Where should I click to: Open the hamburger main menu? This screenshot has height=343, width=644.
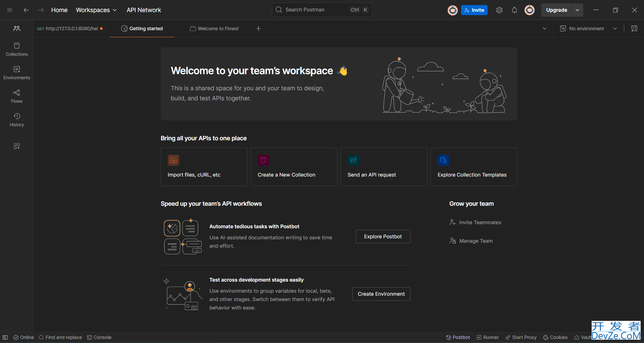point(10,10)
